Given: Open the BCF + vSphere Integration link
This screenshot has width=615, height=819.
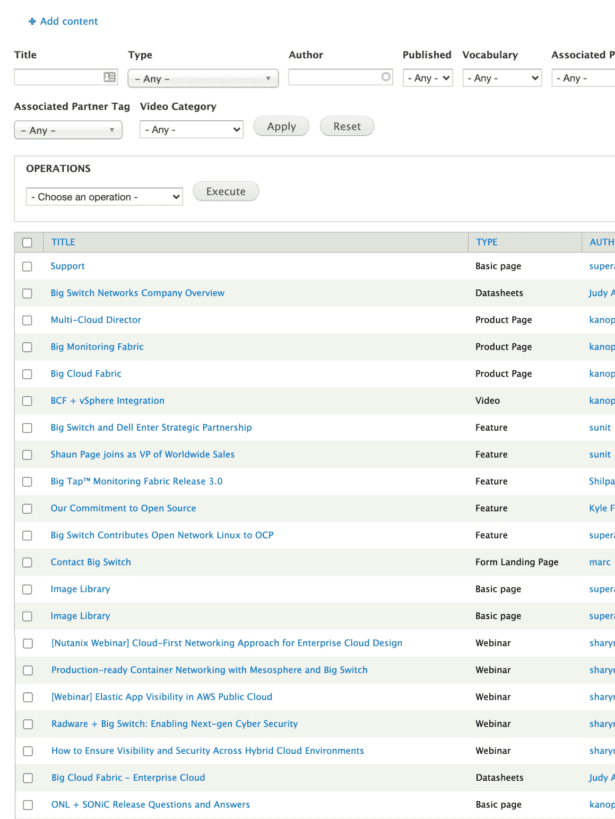Looking at the screenshot, I should [x=107, y=401].
